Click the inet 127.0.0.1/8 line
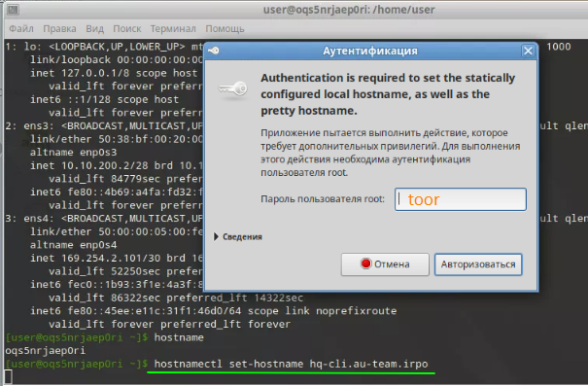This screenshot has width=588, height=386. (x=114, y=73)
